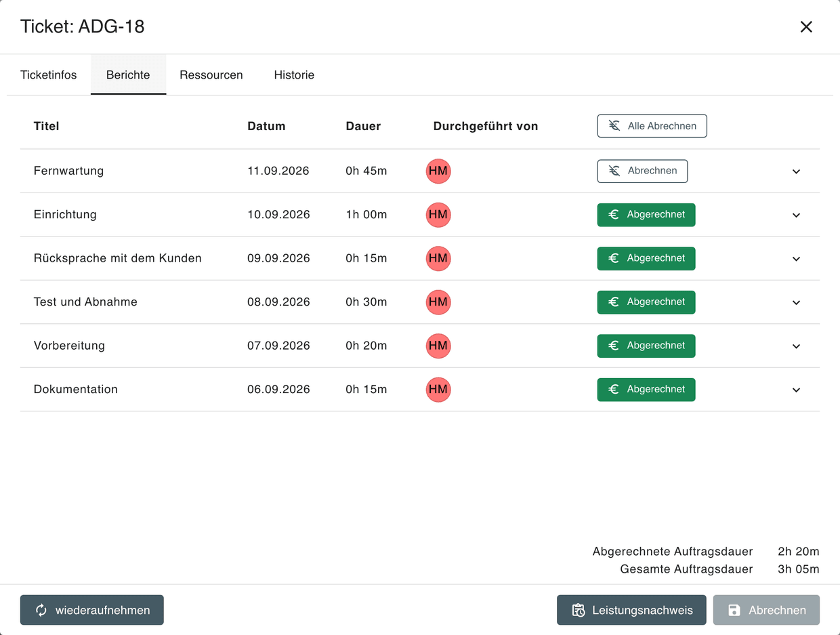Screen dimensions: 840x635
Task: Click the duration 0h 30m
Action: tap(366, 302)
